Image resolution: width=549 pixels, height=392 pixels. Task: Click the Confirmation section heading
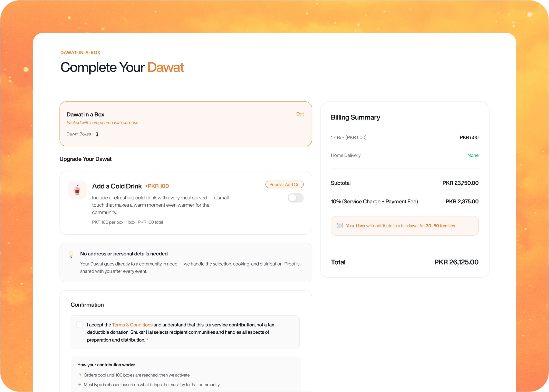(x=87, y=305)
